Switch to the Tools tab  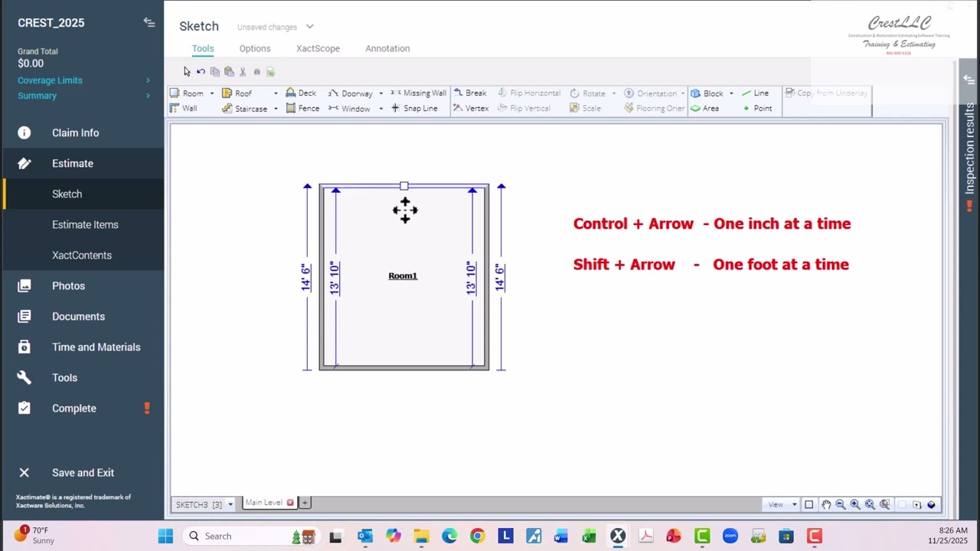203,48
